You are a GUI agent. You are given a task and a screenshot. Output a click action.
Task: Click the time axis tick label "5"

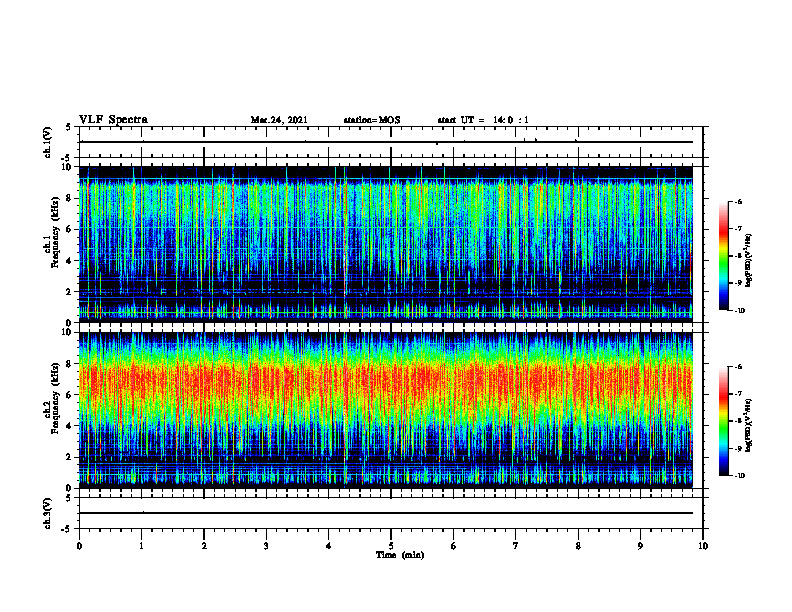click(391, 546)
